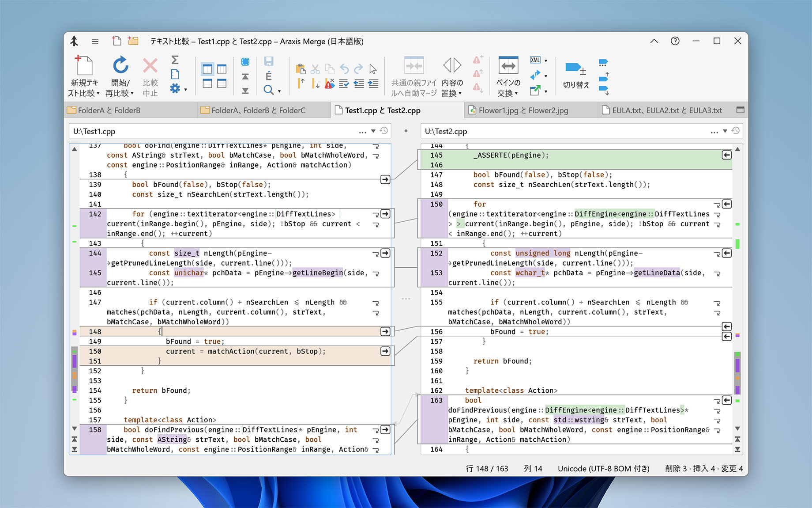Open the search magnifier tool

pos(267,90)
